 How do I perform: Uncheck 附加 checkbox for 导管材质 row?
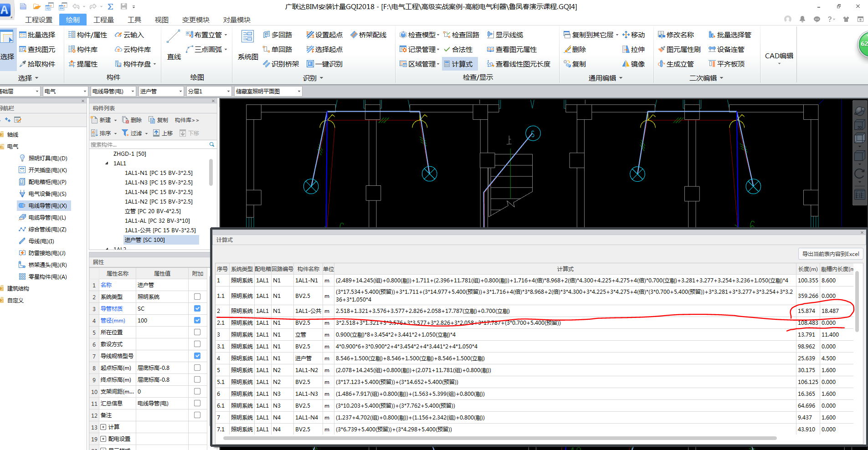tap(197, 308)
